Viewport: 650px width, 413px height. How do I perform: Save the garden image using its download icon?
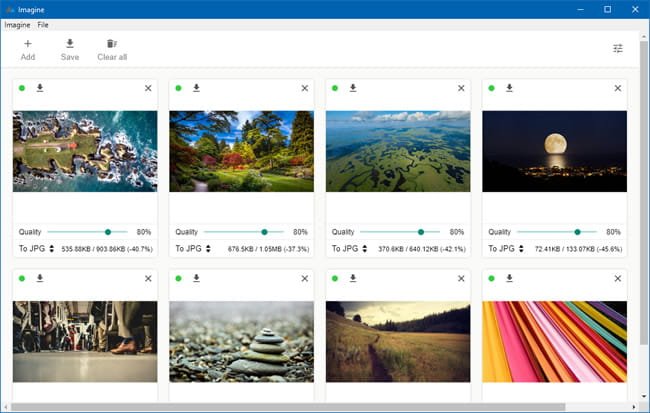196,88
